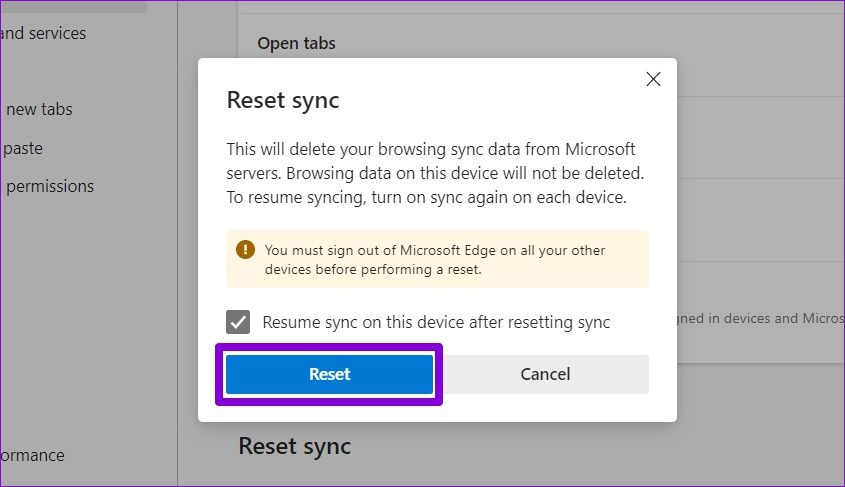
Task: Select the 'ormance' sidebar entry at bottom
Action: (33, 455)
